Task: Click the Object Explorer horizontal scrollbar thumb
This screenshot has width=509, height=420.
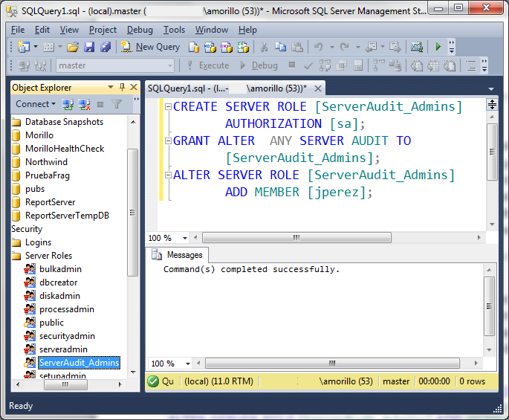Action: click(x=65, y=384)
